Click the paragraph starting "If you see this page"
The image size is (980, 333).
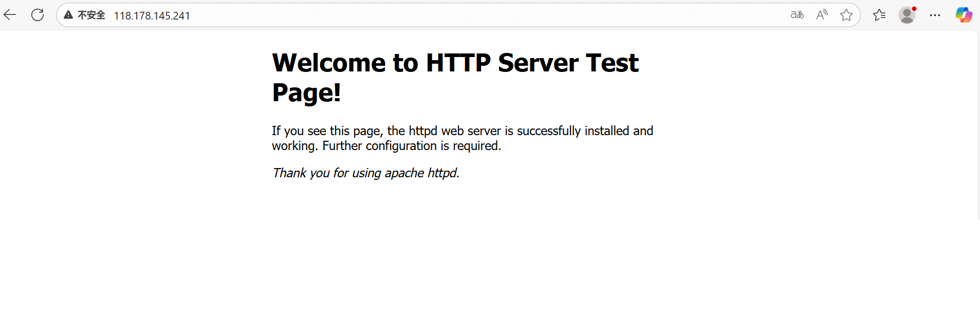[x=463, y=138]
